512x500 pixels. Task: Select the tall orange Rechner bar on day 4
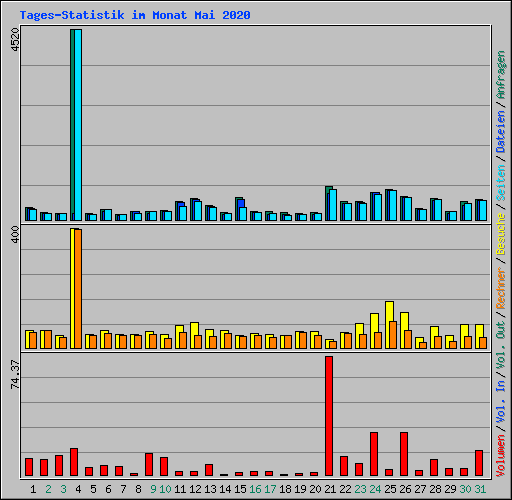(x=78, y=289)
